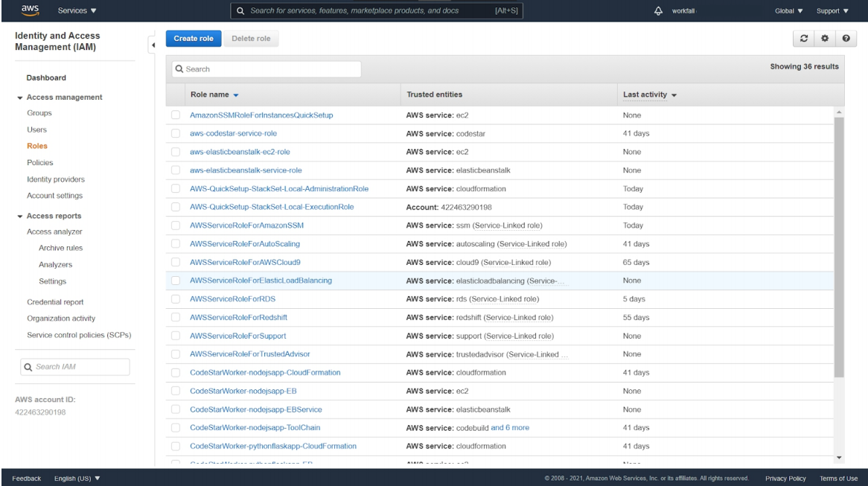The width and height of the screenshot is (868, 486).
Task: Open AWSServiceRoleForTrustedAdvisor role link
Action: (249, 354)
